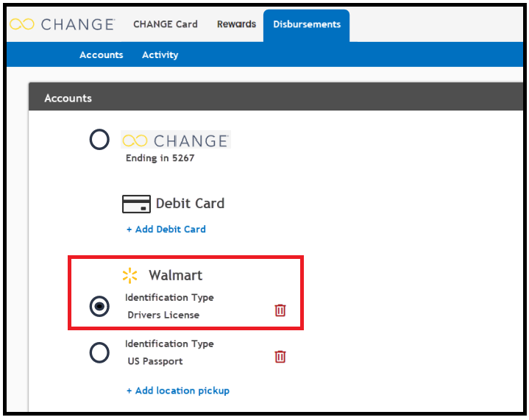Click the Add location pickup link
Viewport: 529px width, 420px height.
pyautogui.click(x=178, y=391)
